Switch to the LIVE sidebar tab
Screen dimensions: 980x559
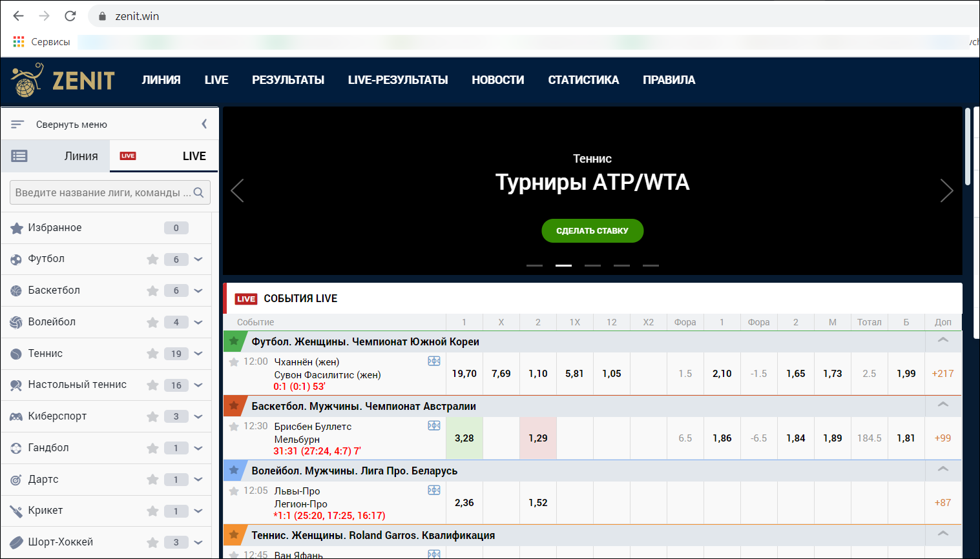pos(164,156)
